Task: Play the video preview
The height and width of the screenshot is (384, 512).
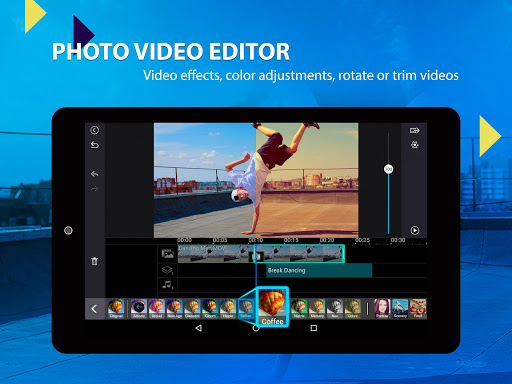Action: point(415,230)
